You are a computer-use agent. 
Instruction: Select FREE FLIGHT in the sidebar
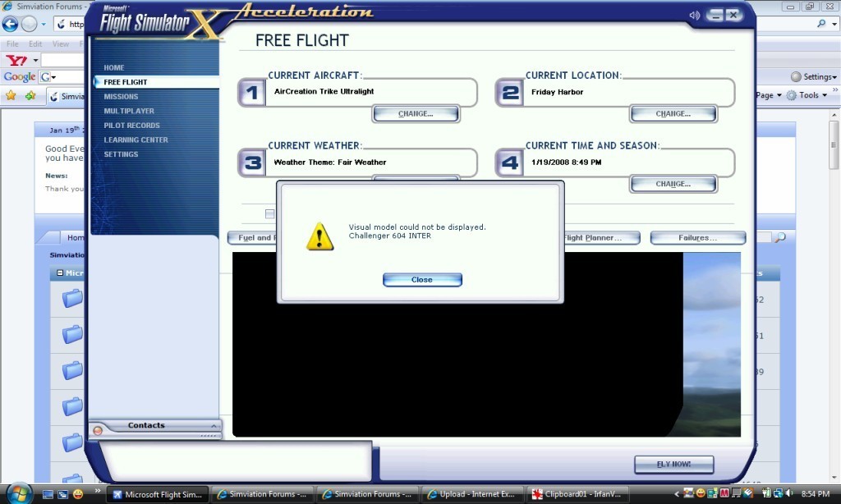pyautogui.click(x=125, y=82)
